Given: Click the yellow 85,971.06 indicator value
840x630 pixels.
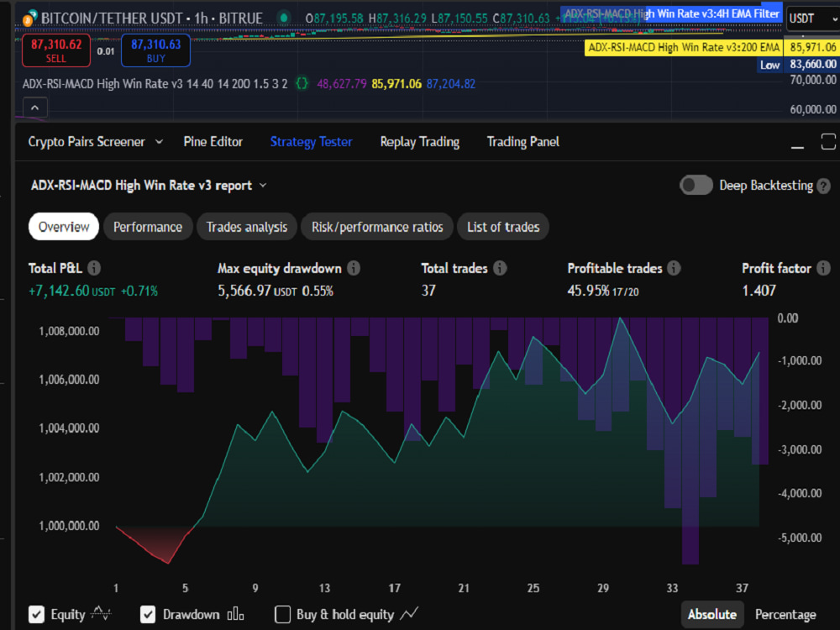Looking at the screenshot, I should [x=396, y=83].
